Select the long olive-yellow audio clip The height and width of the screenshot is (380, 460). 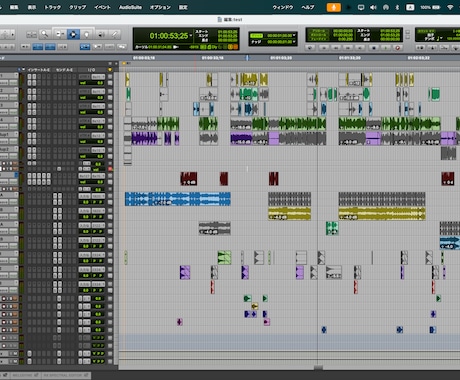[x=382, y=214]
